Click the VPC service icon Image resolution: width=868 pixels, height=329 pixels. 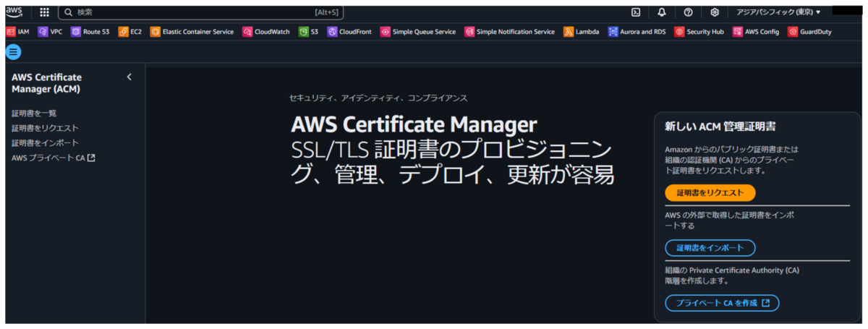tap(43, 32)
